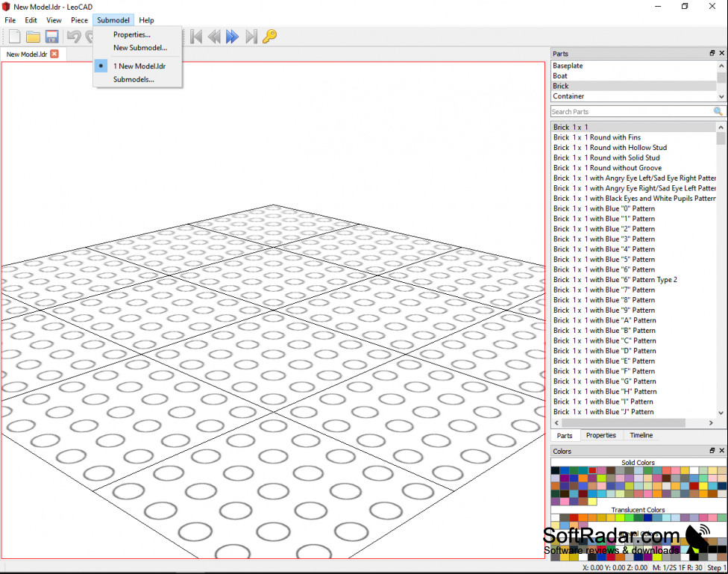Click the Open folder toolbar icon
The image size is (728, 574).
(x=33, y=37)
